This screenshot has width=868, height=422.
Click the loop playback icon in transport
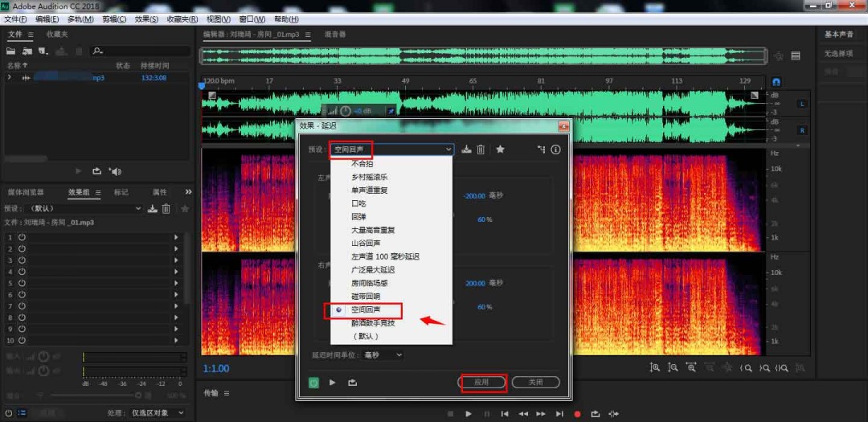coord(595,414)
